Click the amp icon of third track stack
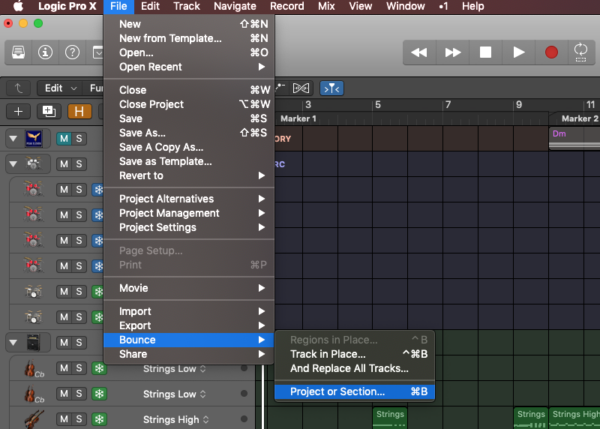This screenshot has width=600, height=429. [x=34, y=342]
